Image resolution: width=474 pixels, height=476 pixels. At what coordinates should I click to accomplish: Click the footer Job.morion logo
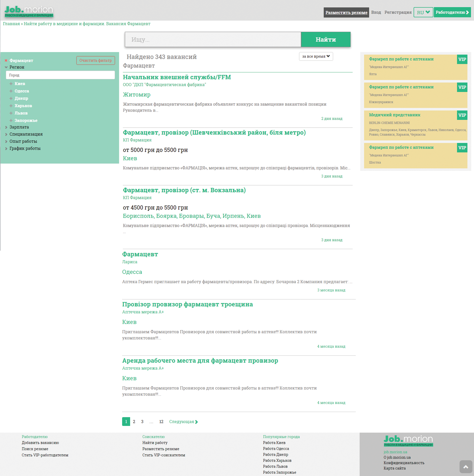[408, 440]
